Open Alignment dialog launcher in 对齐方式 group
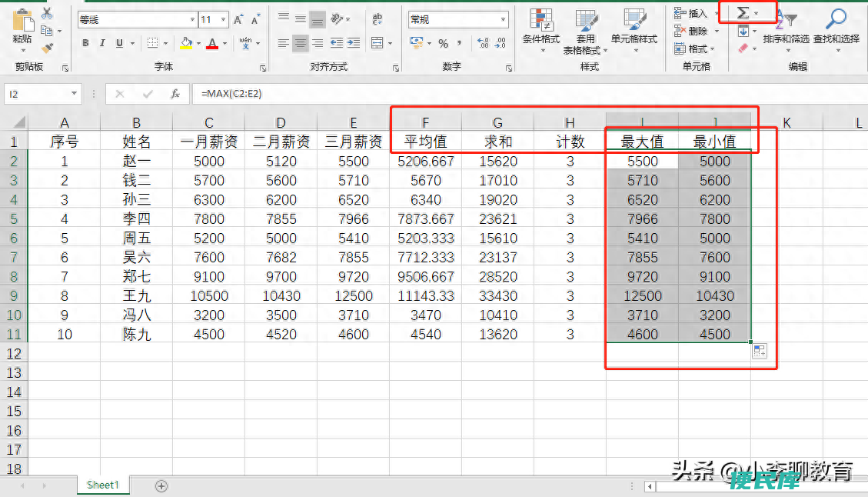This screenshot has width=868, height=497. [x=396, y=68]
